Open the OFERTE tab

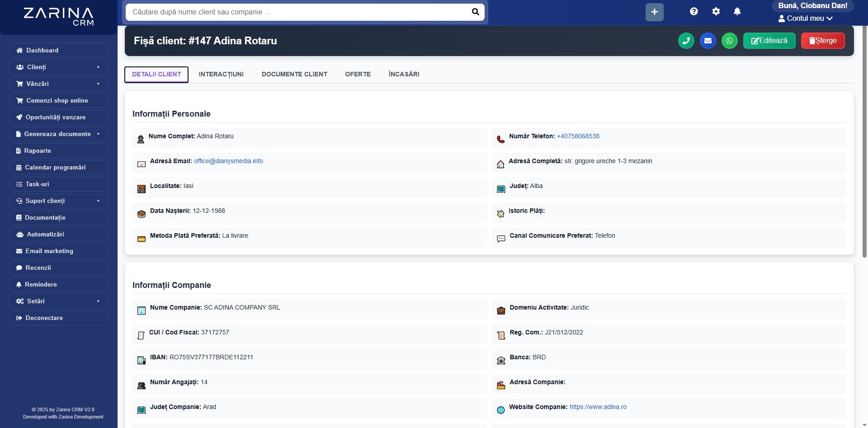358,74
